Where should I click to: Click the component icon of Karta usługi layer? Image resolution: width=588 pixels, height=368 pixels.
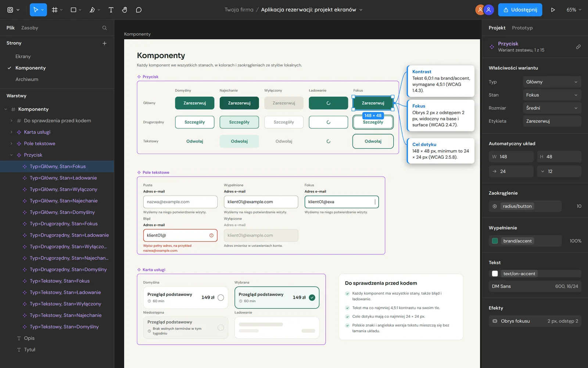(19, 132)
